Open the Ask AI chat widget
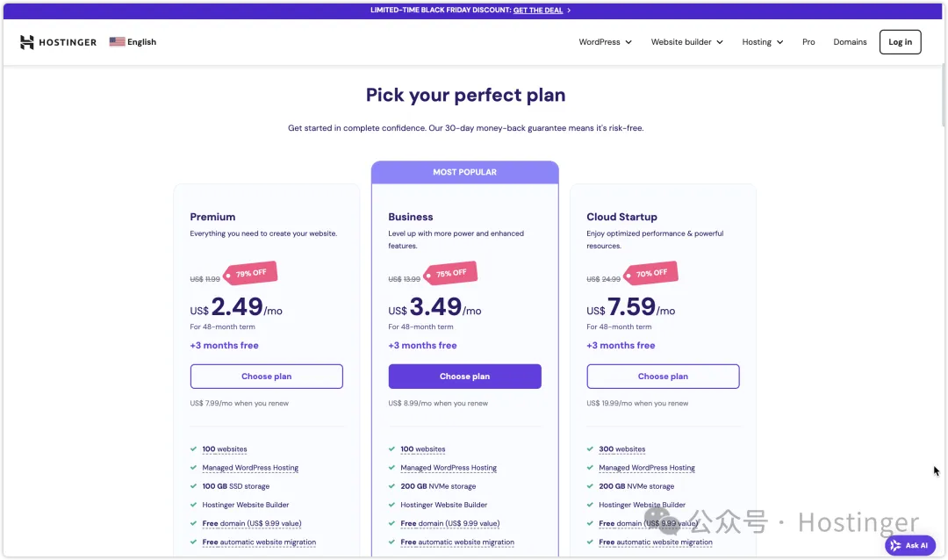Viewport: 948px width, 560px height. tap(910, 545)
